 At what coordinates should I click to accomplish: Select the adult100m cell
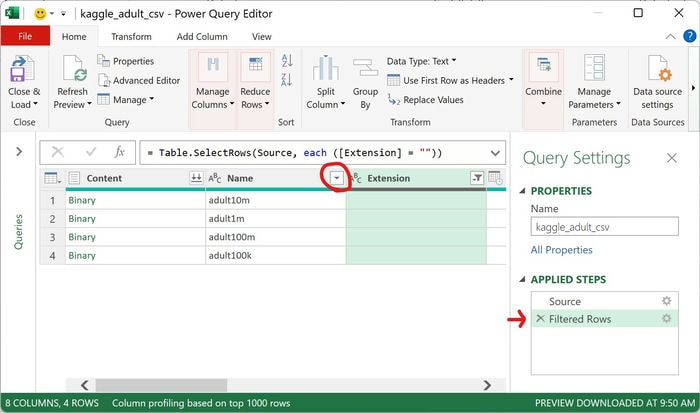tap(275, 237)
